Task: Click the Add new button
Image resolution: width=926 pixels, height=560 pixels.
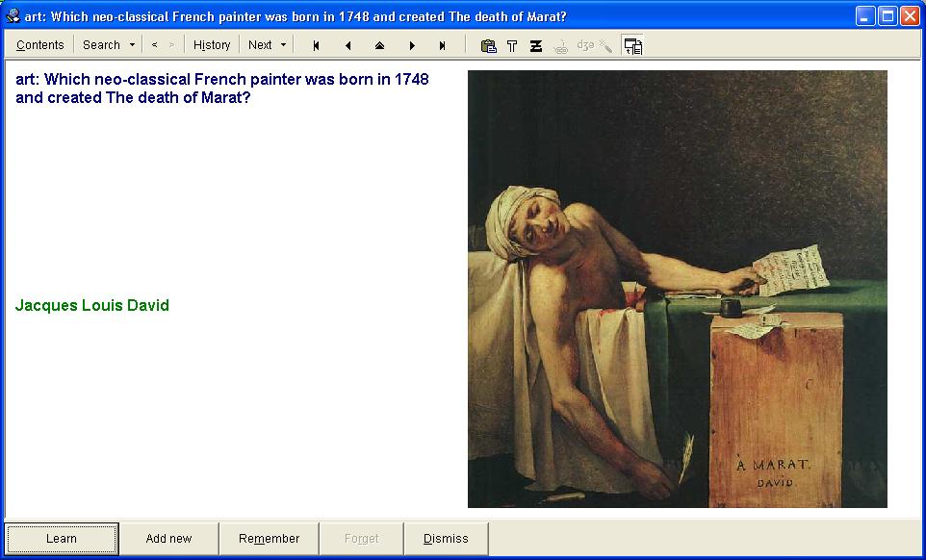Action: [x=168, y=539]
